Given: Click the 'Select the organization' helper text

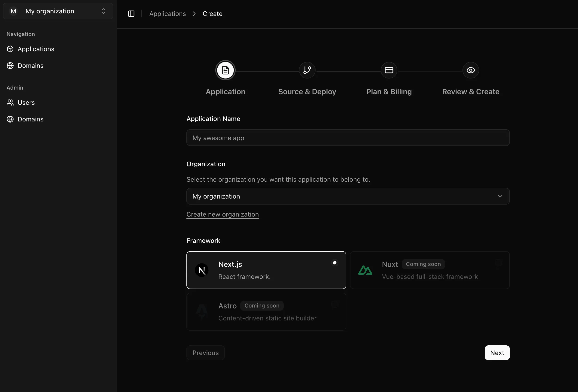Looking at the screenshot, I should (278, 179).
